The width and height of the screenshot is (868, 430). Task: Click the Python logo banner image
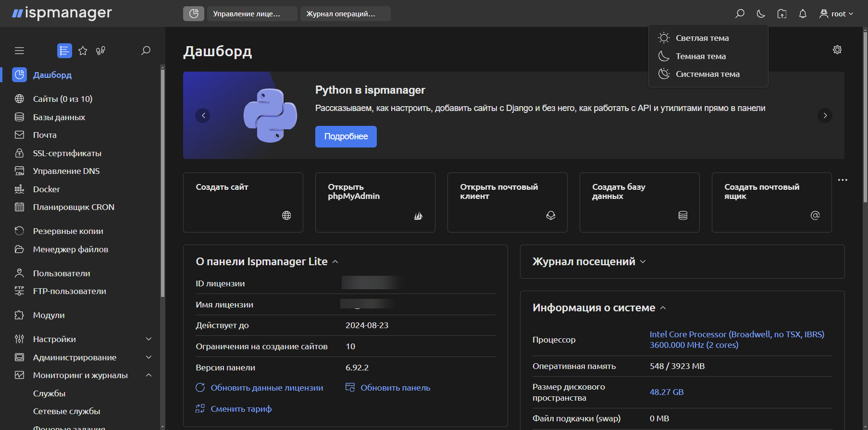click(x=270, y=115)
